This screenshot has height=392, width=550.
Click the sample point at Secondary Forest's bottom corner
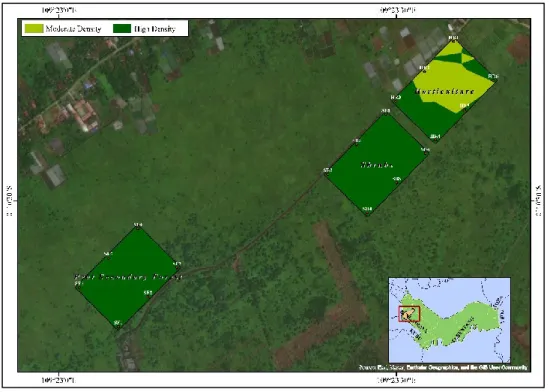point(118,326)
